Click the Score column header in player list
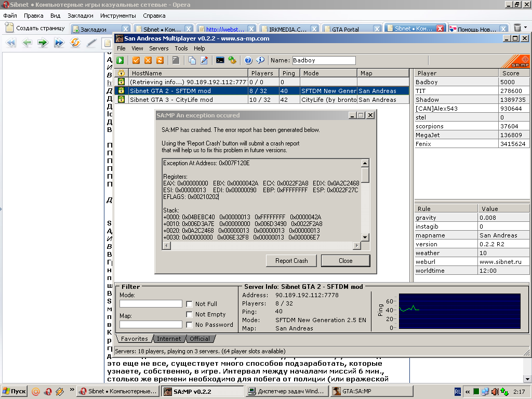 [514, 73]
